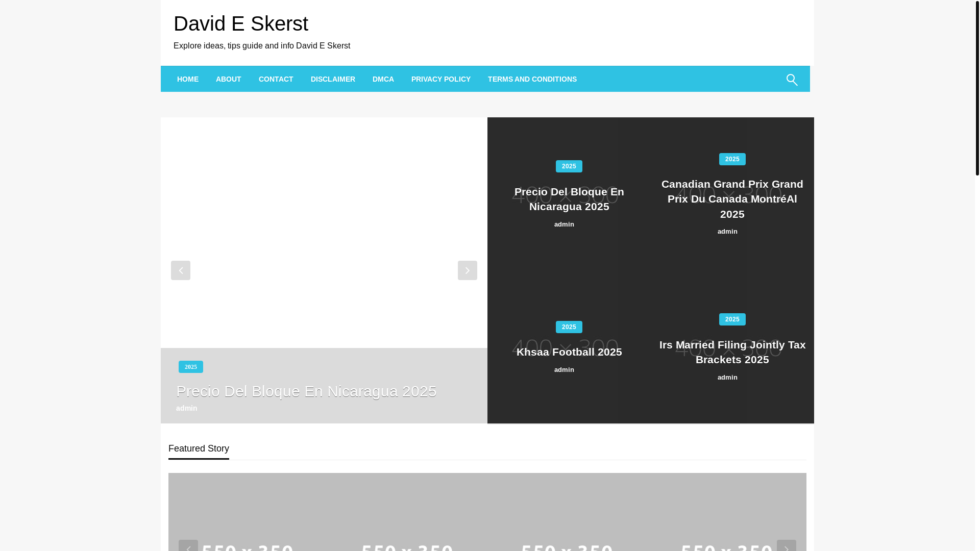Viewport: 980px width, 551px height.
Task: Click the Featured Story heading
Action: coord(199,448)
